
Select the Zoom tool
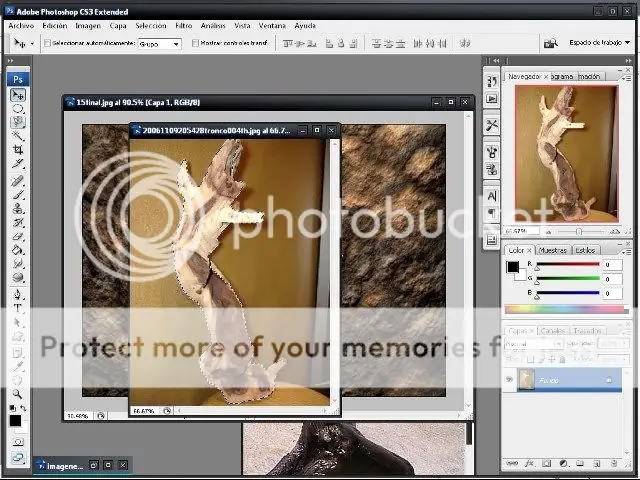18,394
